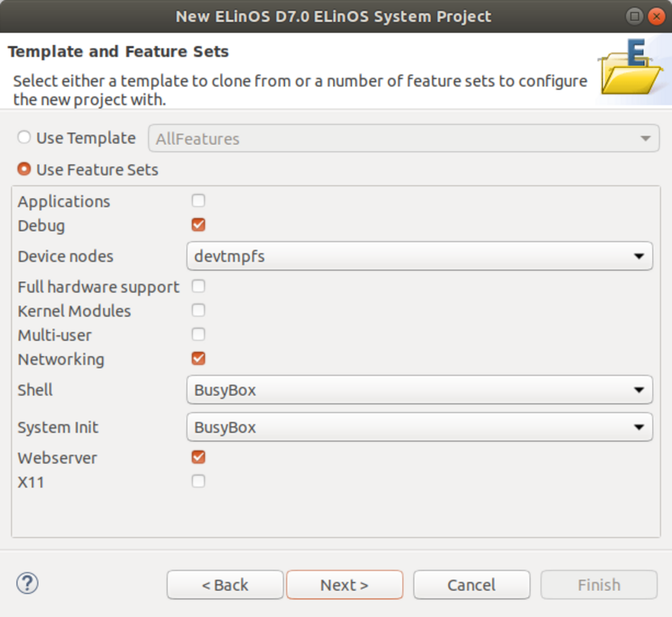
Task: Enable the Applications feature set
Action: click(199, 201)
